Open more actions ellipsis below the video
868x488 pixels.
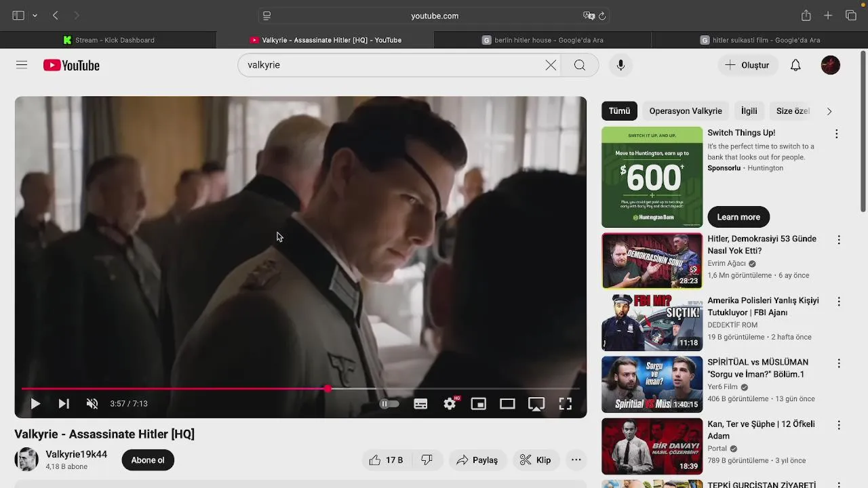pyautogui.click(x=576, y=460)
